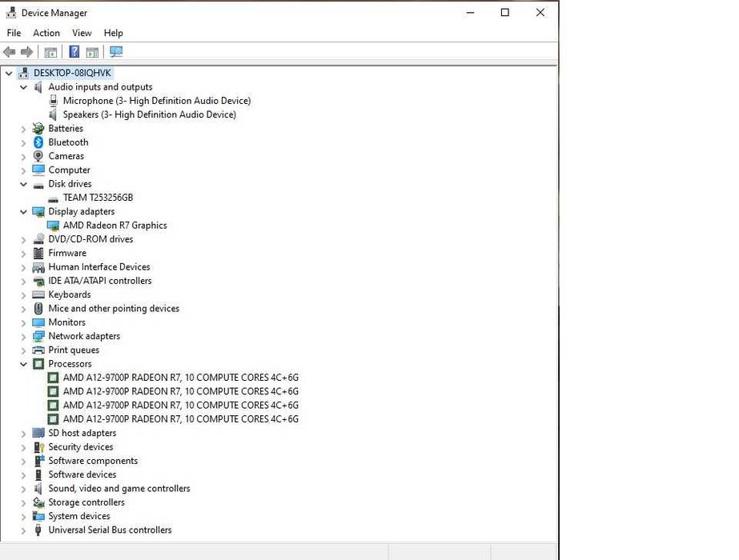739x560 pixels.
Task: Click the Human Interface Devices icon
Action: pos(38,267)
